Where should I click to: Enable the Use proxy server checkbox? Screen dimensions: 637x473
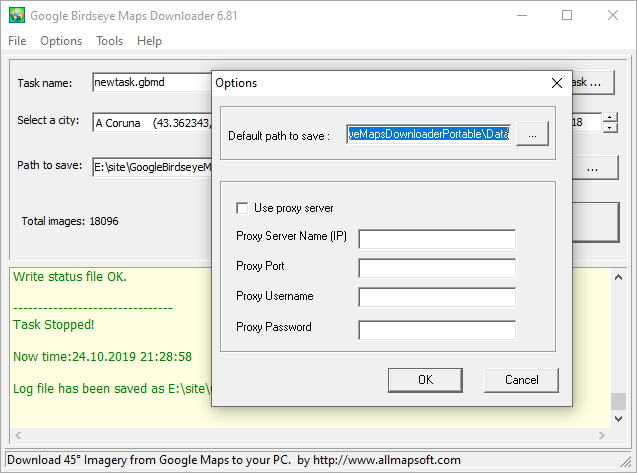(x=242, y=208)
